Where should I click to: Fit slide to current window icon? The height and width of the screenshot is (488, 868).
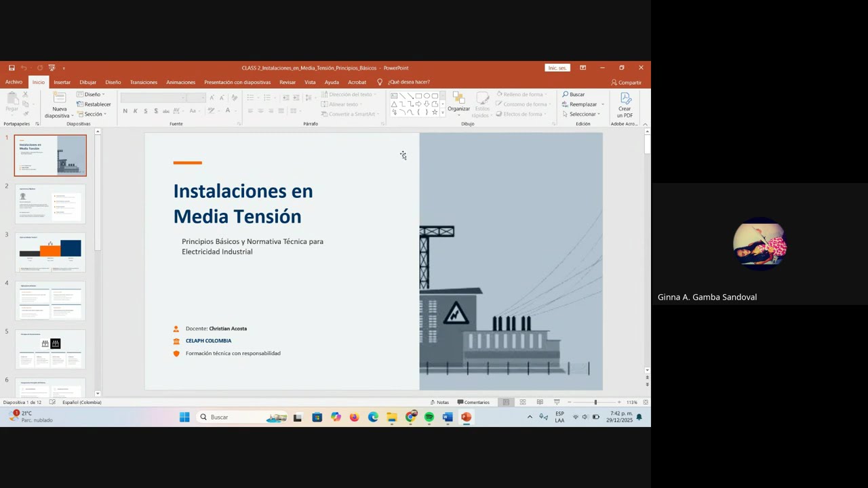click(x=646, y=402)
